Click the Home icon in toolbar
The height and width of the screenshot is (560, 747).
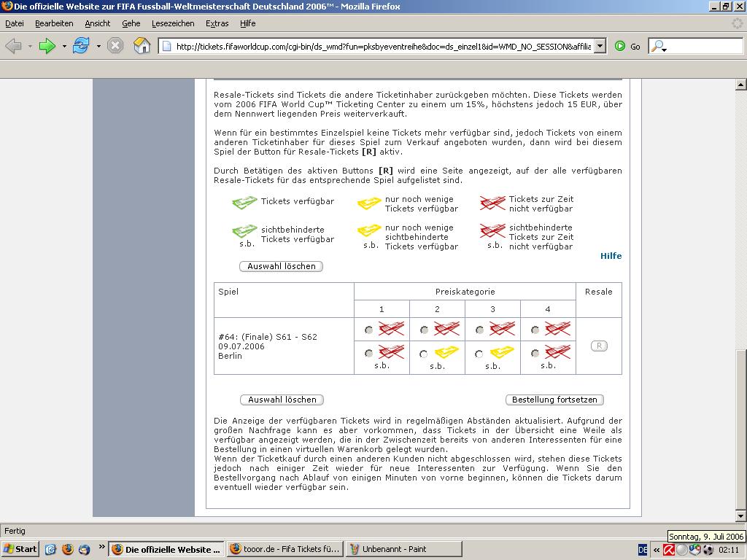pyautogui.click(x=142, y=46)
